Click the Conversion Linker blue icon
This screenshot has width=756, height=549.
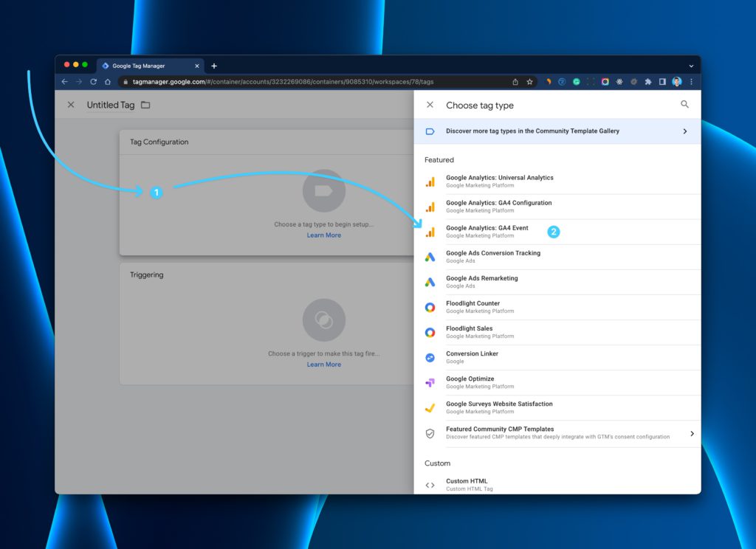[x=430, y=357]
